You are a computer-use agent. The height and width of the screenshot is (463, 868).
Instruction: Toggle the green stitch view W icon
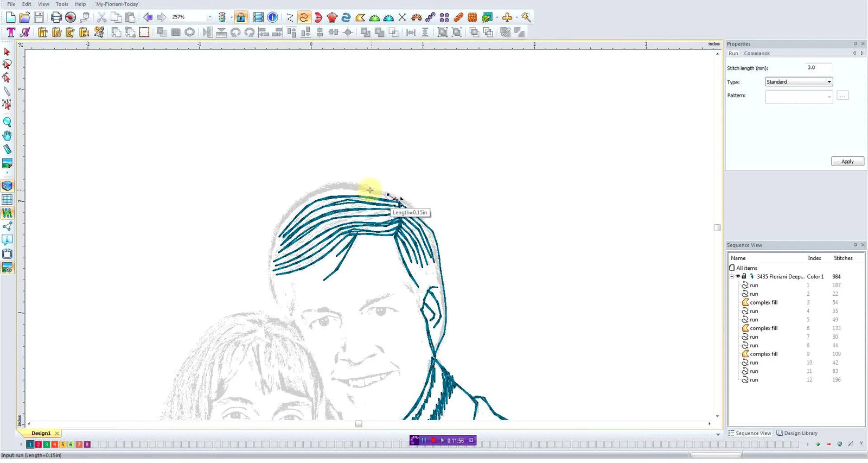coord(7,213)
